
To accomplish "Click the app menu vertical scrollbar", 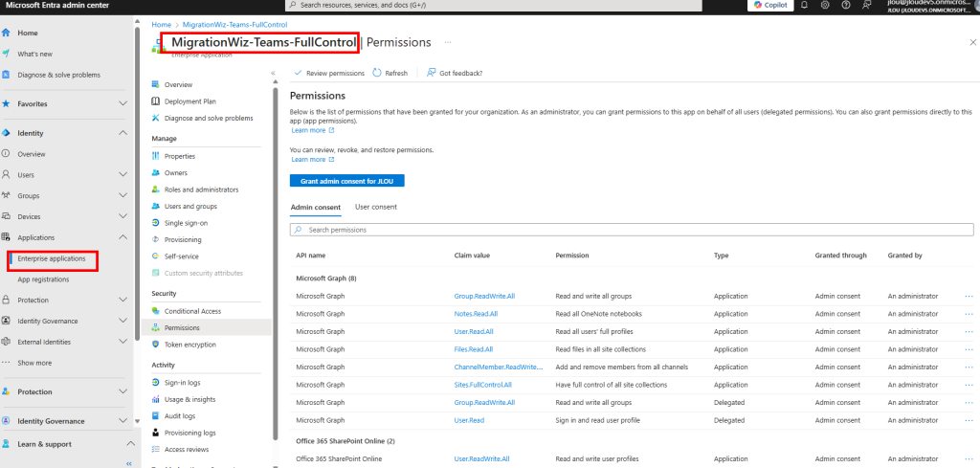I will coord(275,262).
